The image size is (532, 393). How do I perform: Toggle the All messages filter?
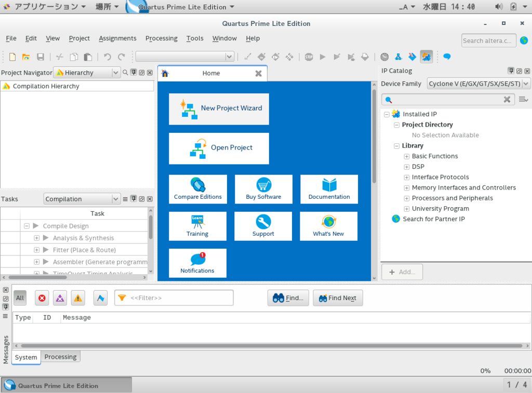point(20,298)
